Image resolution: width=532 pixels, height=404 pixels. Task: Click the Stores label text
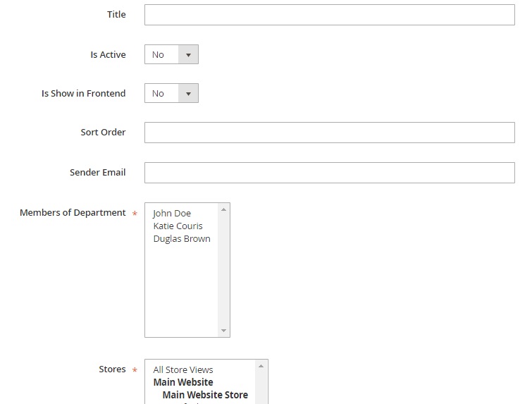click(112, 369)
